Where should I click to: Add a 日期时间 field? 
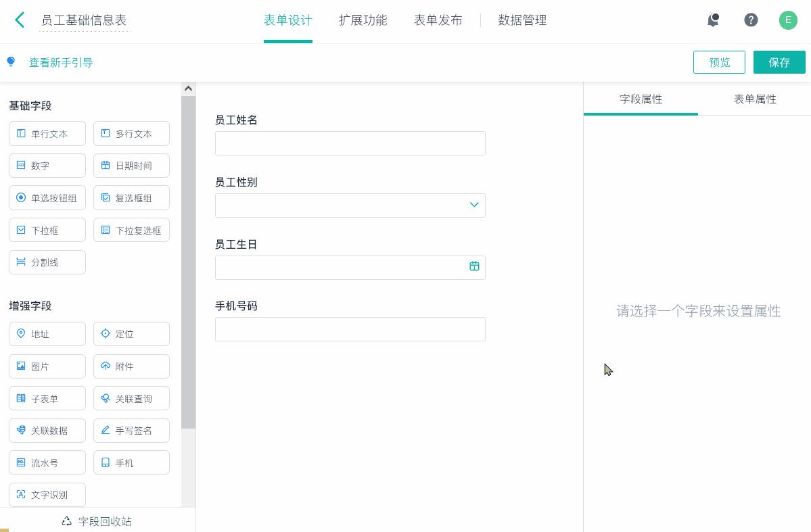coord(131,166)
